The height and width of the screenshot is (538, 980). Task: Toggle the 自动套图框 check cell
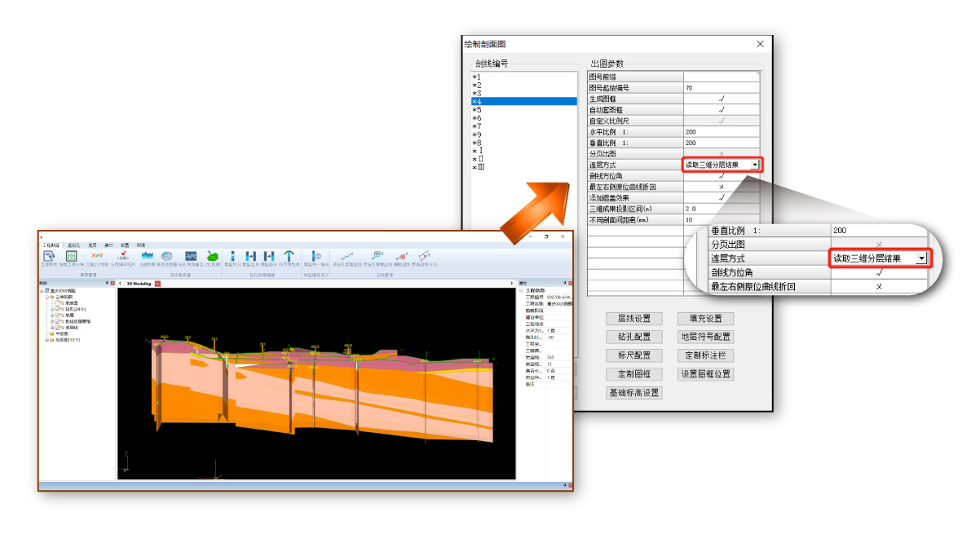tap(721, 109)
